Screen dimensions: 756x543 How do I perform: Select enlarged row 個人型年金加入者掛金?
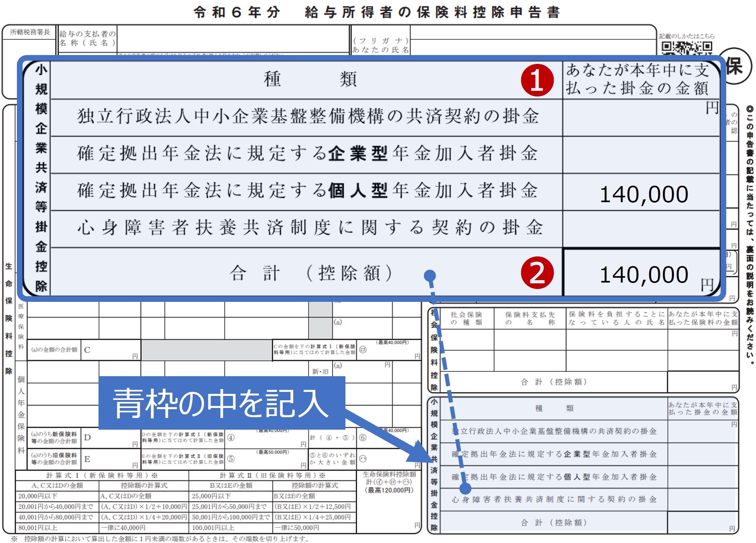[308, 191]
